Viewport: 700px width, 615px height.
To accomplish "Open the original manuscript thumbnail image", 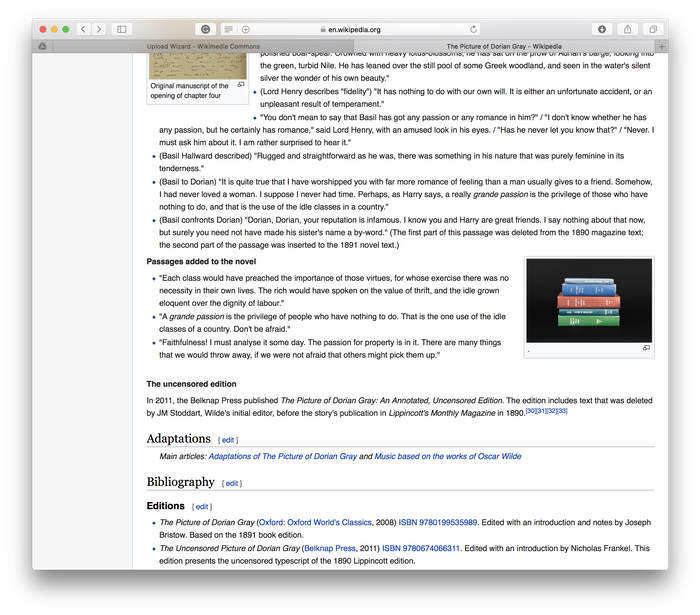I will tap(198, 66).
